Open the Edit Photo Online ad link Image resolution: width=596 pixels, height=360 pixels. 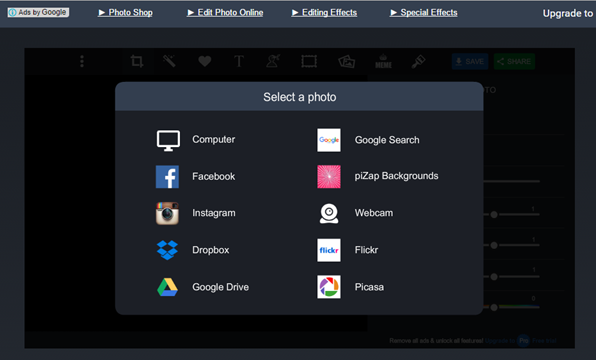click(x=225, y=13)
